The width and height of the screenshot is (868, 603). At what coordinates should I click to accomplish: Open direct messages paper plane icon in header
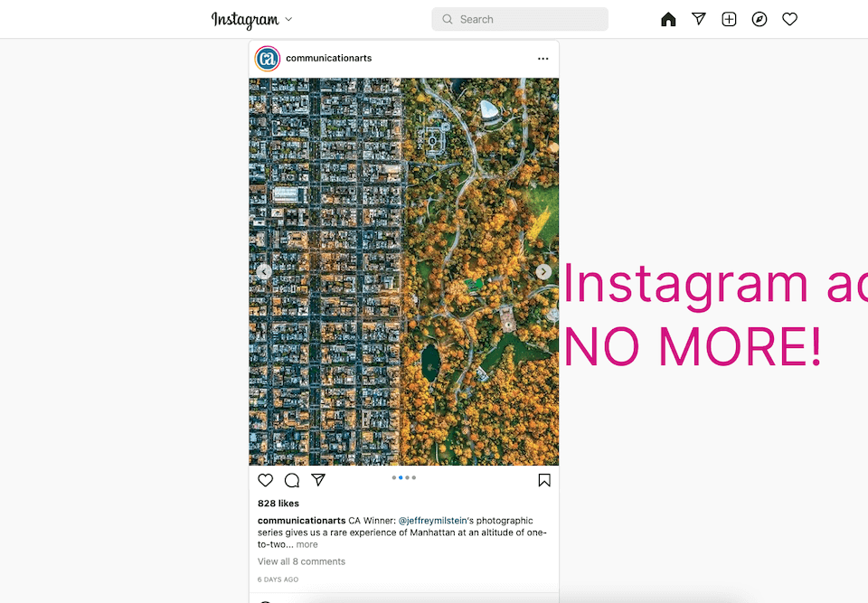699,19
